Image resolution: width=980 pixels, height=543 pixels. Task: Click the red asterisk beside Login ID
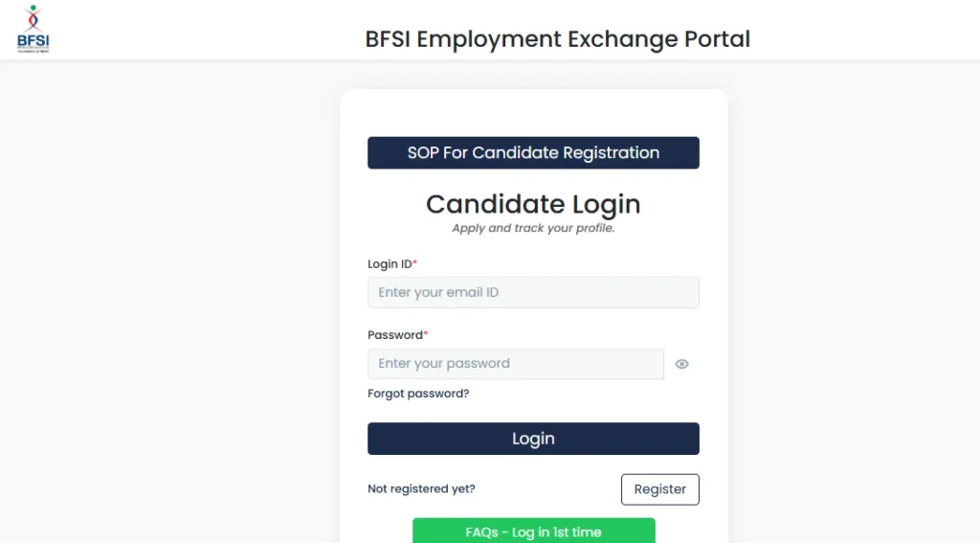click(415, 262)
